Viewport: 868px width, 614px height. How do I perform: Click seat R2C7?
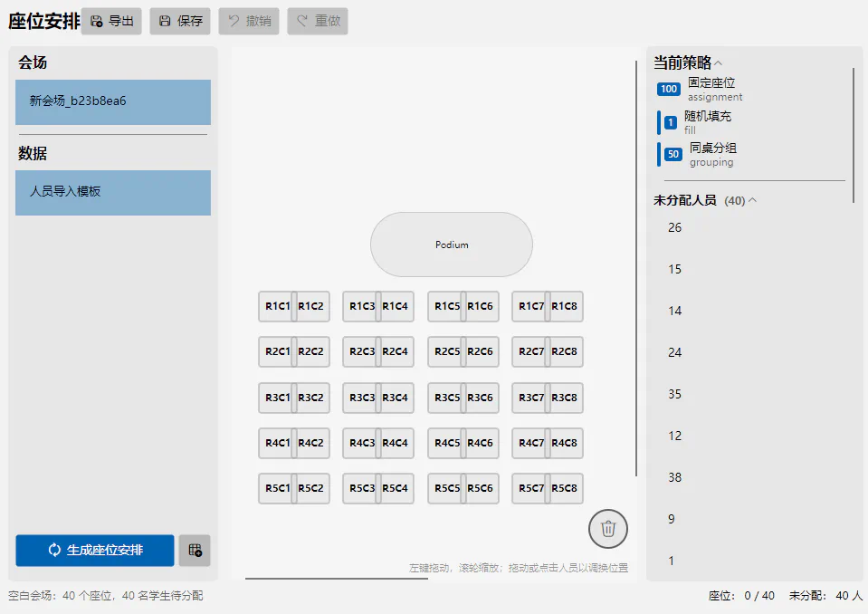530,351
